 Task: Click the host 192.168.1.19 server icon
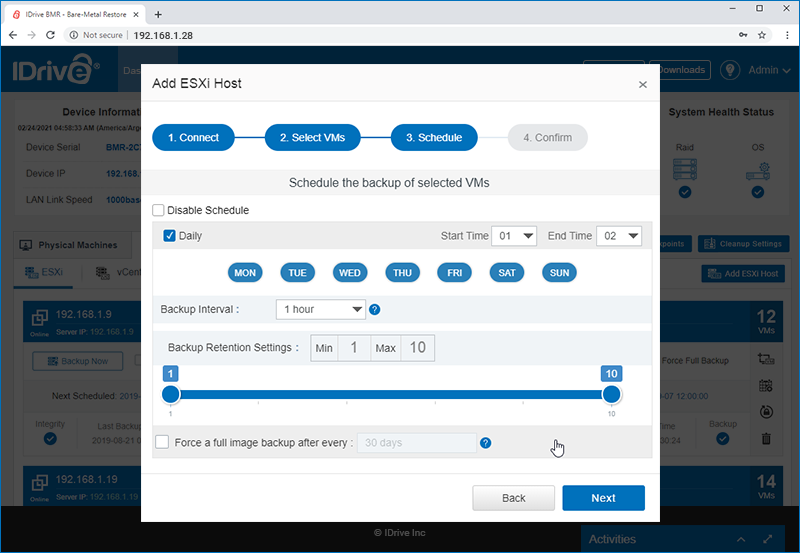tap(39, 482)
